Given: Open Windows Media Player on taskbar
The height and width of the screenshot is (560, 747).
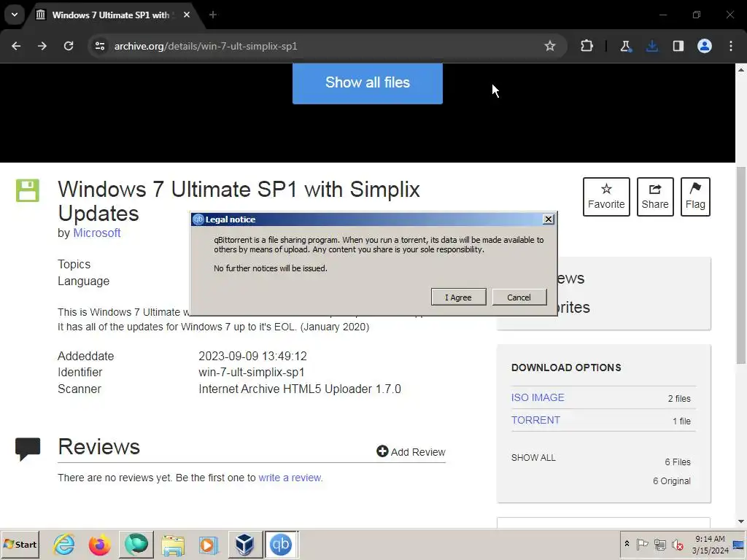Looking at the screenshot, I should (208, 544).
